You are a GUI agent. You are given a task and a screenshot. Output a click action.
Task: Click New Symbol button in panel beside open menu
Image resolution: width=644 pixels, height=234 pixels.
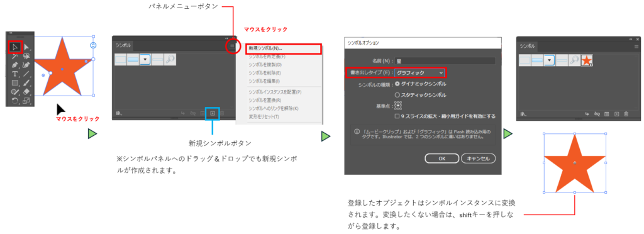pos(213,113)
